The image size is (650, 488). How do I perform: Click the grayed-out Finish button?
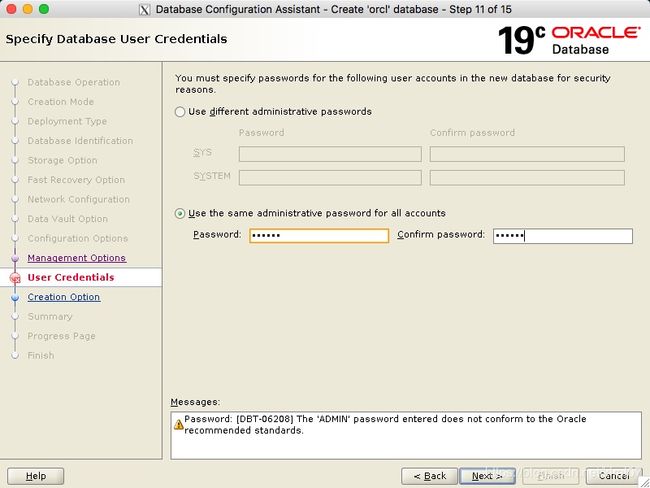click(551, 476)
